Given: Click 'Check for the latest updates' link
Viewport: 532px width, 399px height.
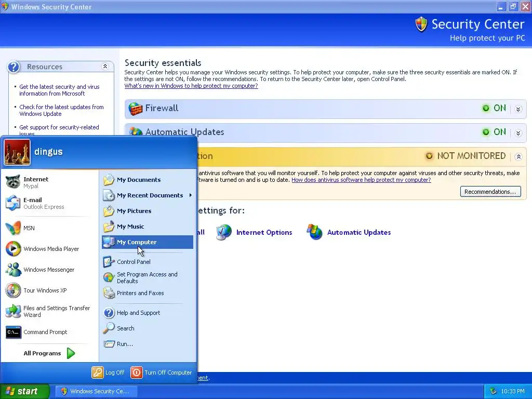Looking at the screenshot, I should point(61,110).
